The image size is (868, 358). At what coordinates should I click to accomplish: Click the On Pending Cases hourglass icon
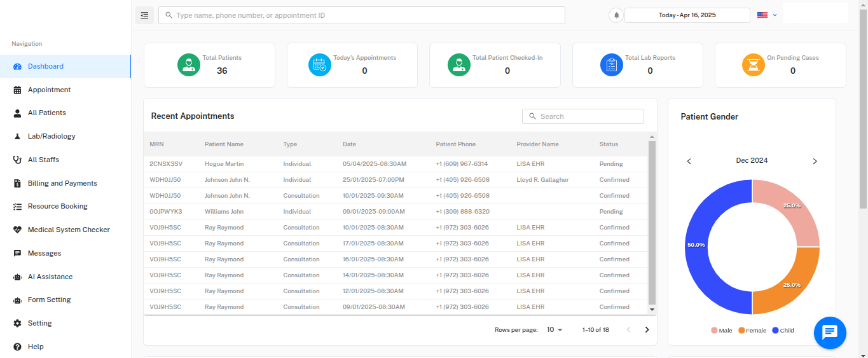tap(754, 65)
